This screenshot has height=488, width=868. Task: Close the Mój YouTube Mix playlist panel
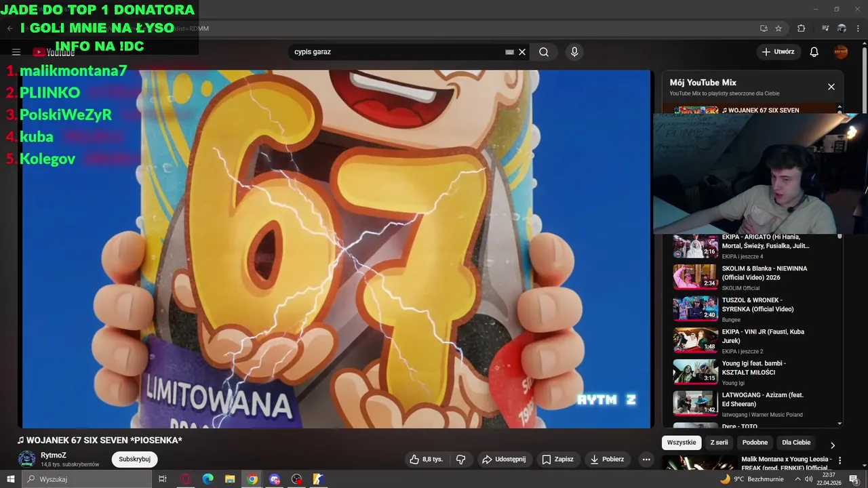tap(831, 87)
